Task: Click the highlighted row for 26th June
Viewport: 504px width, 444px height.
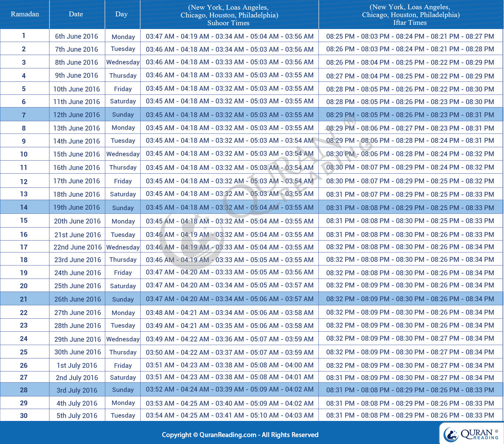Action: [x=252, y=299]
